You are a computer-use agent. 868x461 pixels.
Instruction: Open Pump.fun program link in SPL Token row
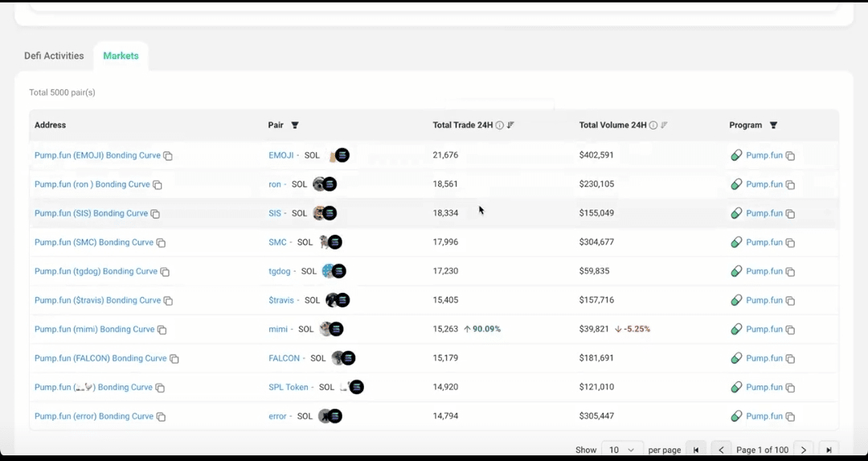[x=764, y=387]
